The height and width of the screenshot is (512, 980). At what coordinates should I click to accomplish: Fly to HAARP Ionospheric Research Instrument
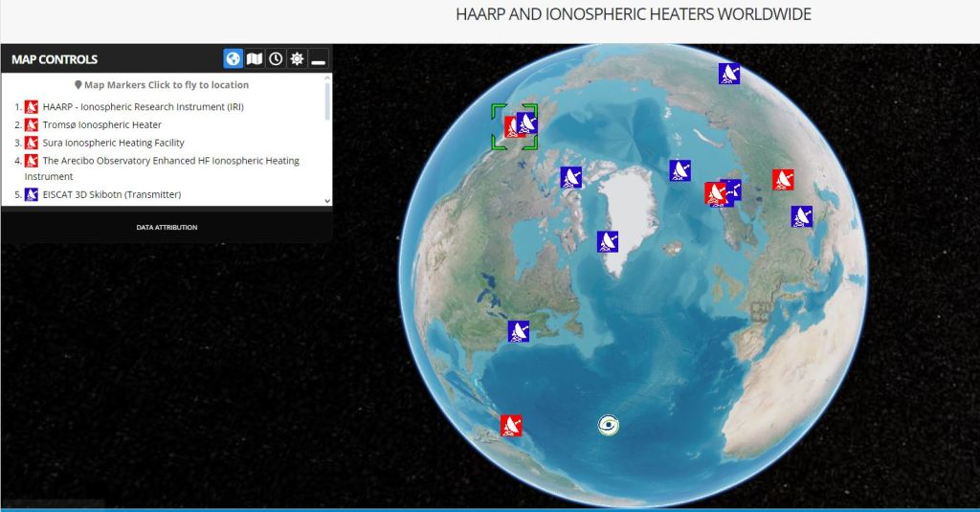point(143,107)
